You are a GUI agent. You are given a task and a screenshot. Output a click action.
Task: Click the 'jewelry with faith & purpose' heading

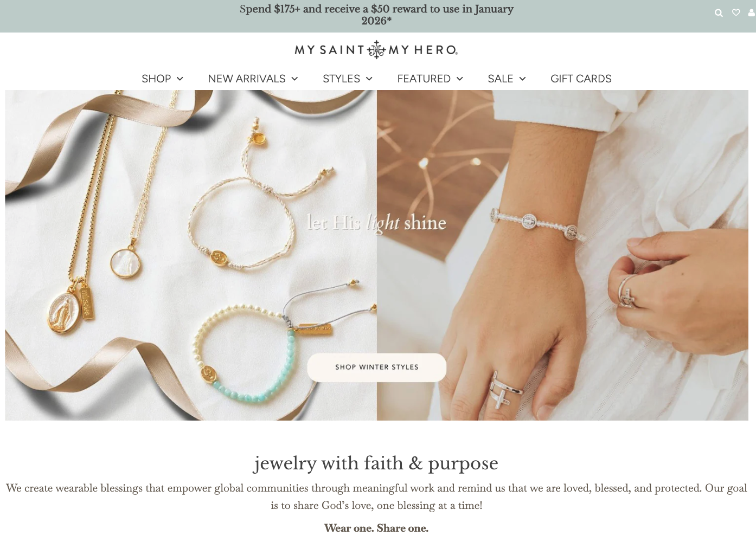coord(376,463)
